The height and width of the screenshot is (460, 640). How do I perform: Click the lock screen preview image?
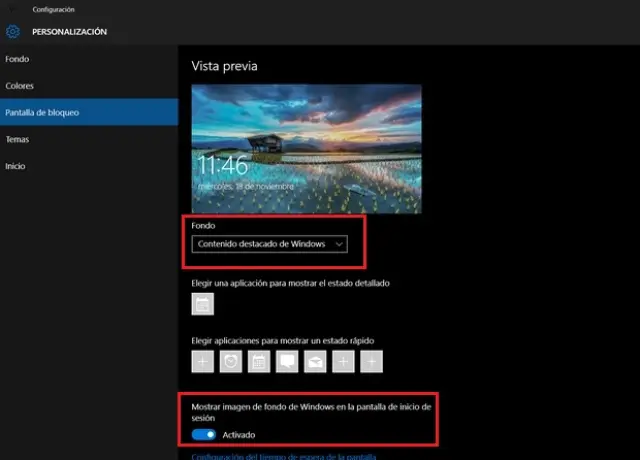pos(306,148)
